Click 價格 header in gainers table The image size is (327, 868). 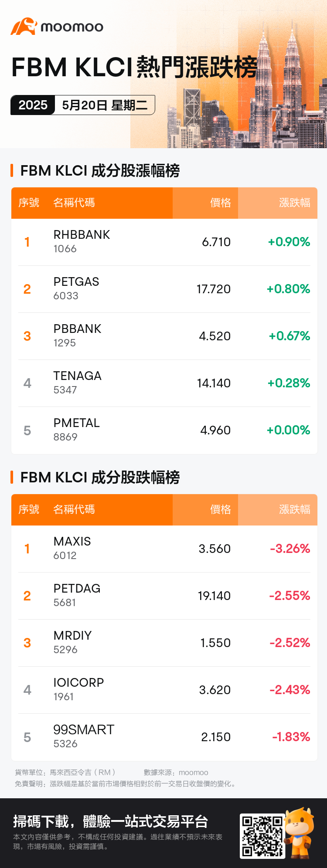pos(220,203)
